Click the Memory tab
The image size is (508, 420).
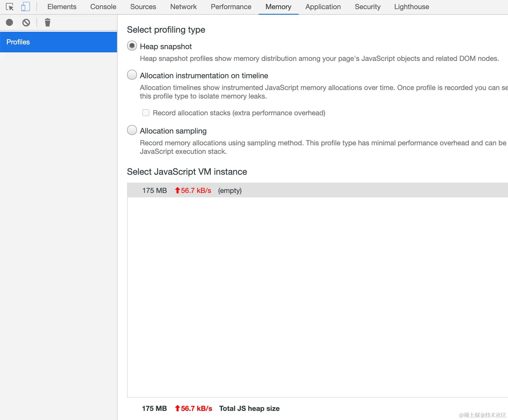(x=278, y=7)
